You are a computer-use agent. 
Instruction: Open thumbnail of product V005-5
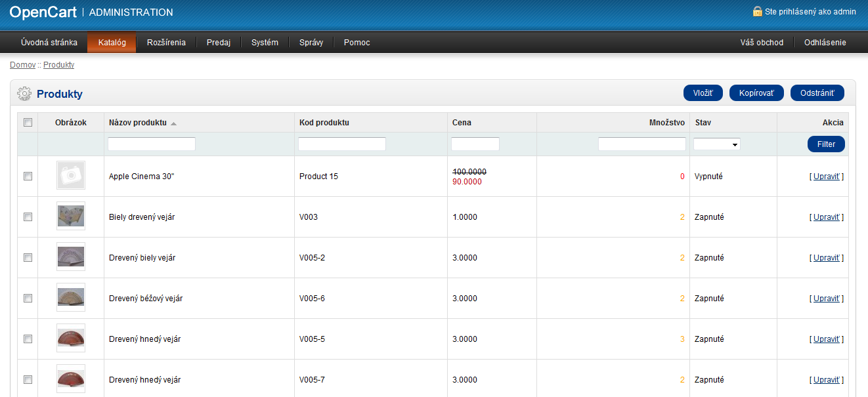[71, 338]
